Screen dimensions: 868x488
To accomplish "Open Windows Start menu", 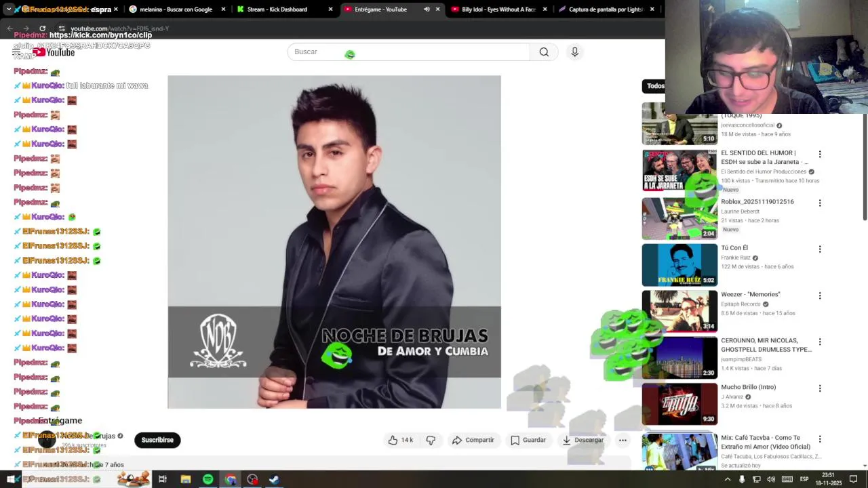I will 9,479.
